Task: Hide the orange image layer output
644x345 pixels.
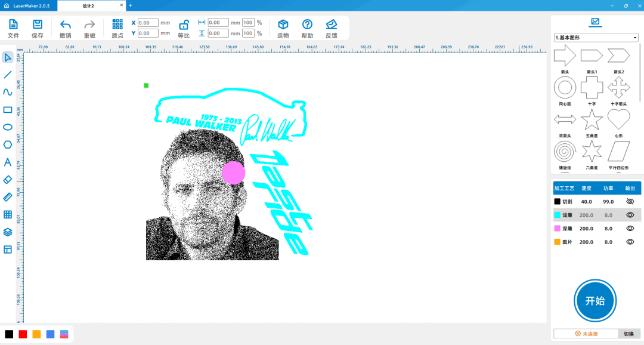Action: 630,242
